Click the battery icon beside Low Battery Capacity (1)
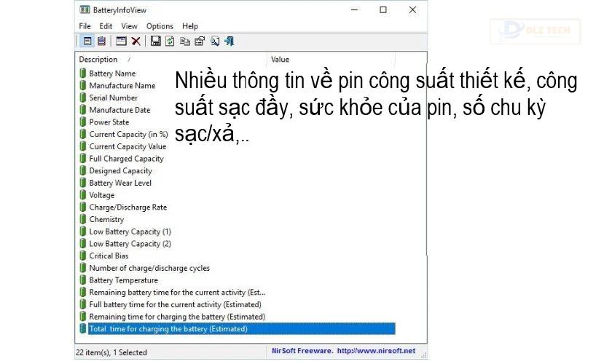This screenshot has width=612, height=364. click(83, 232)
